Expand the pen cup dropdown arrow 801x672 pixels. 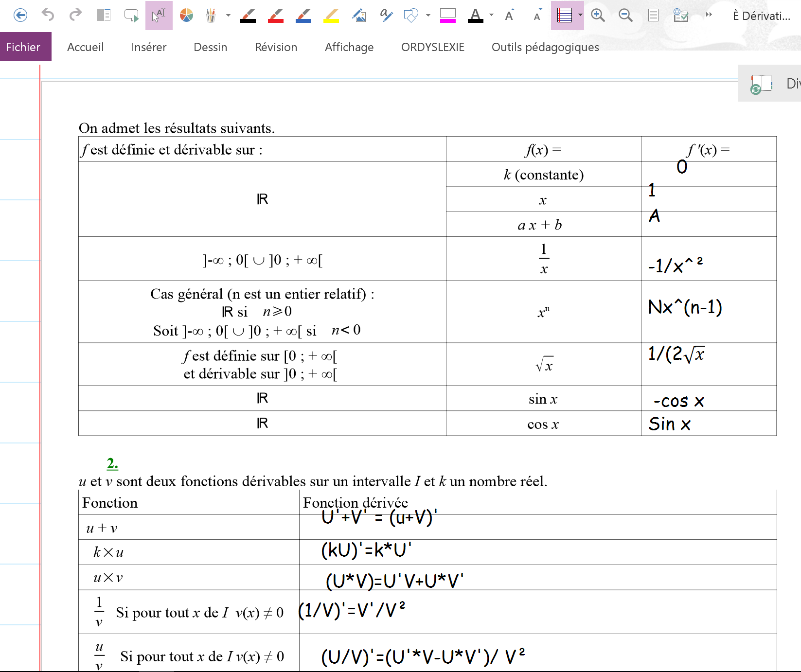point(228,16)
